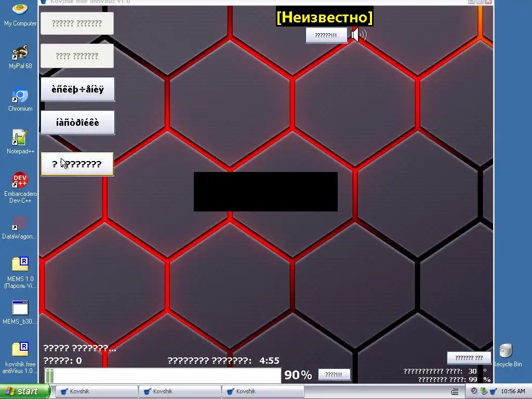The image size is (532, 399).
Task: Open the Windows start button
Action: 24,392
